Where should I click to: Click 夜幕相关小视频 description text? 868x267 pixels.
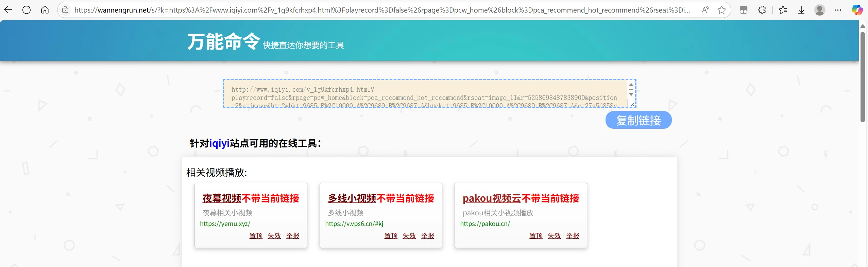tap(227, 213)
